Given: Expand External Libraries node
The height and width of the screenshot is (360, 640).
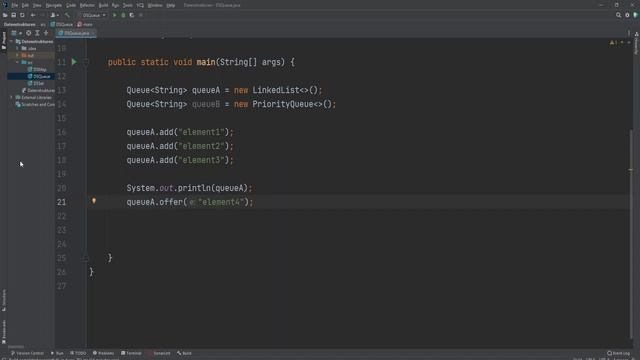Looking at the screenshot, I should [11, 98].
